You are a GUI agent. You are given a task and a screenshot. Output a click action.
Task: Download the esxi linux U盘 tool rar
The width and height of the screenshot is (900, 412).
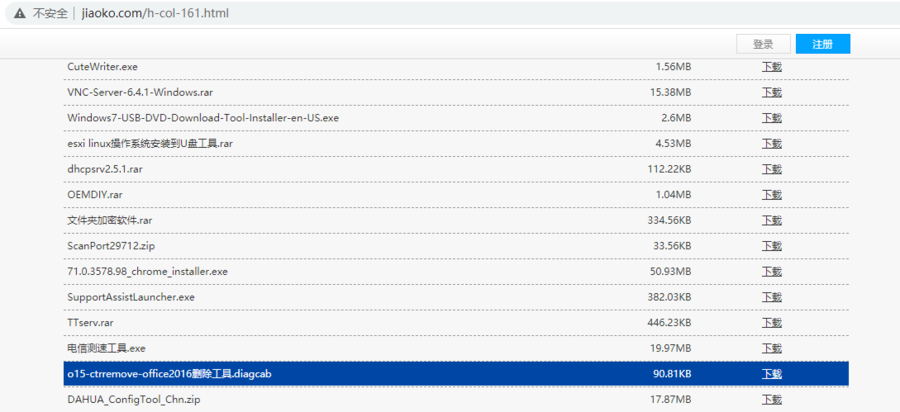click(772, 143)
